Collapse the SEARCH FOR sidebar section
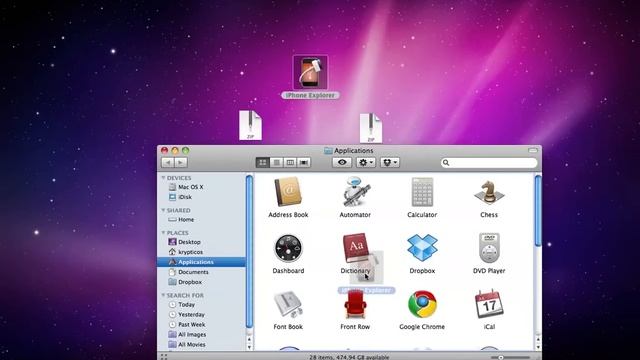 tap(163, 295)
